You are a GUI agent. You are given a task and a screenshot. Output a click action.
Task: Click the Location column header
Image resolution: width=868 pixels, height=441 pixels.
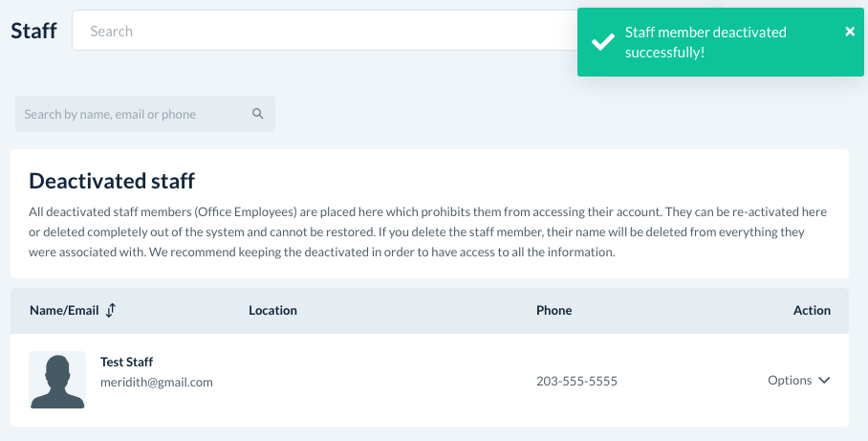click(272, 310)
